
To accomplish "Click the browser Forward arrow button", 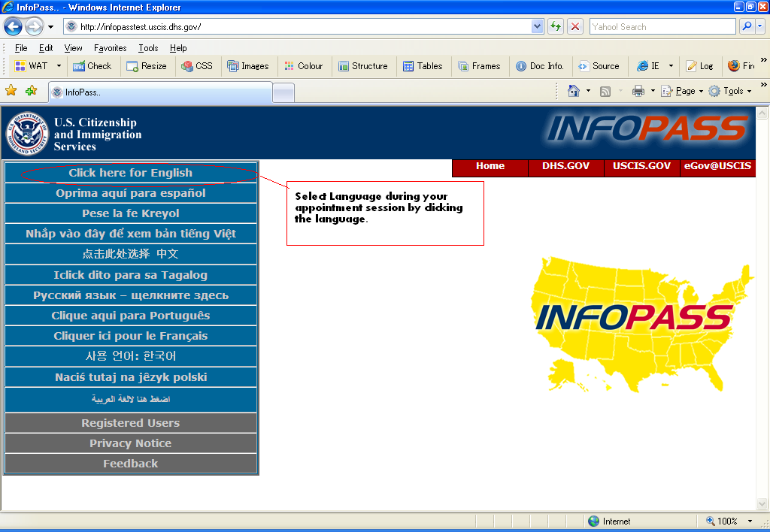I will 33,26.
